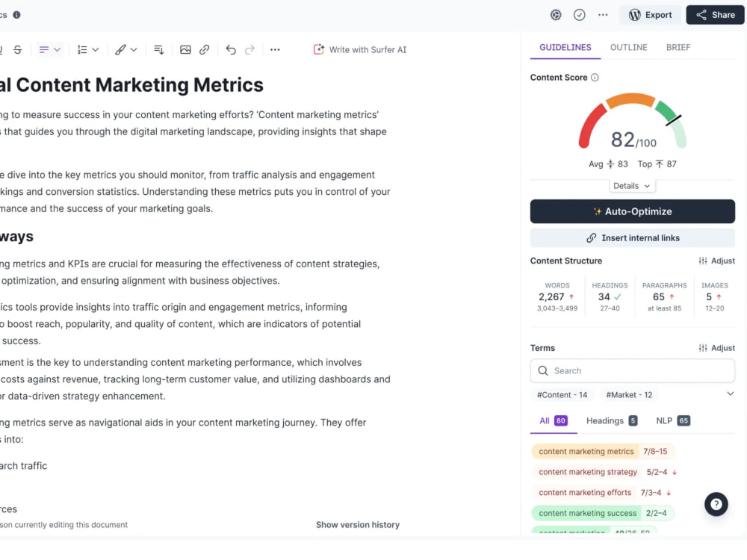Switch to the GUIDELINES tab
747x560 pixels.
pyautogui.click(x=565, y=48)
